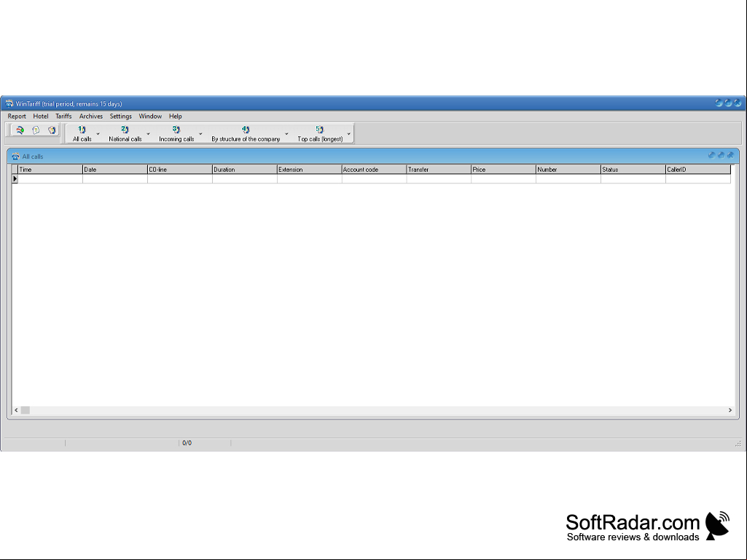Open the Tariffs menu
The image size is (747, 560).
click(x=63, y=117)
